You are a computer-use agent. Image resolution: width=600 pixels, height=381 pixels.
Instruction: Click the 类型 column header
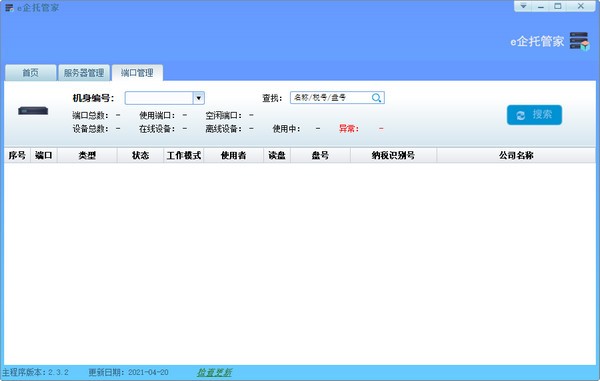(x=87, y=155)
